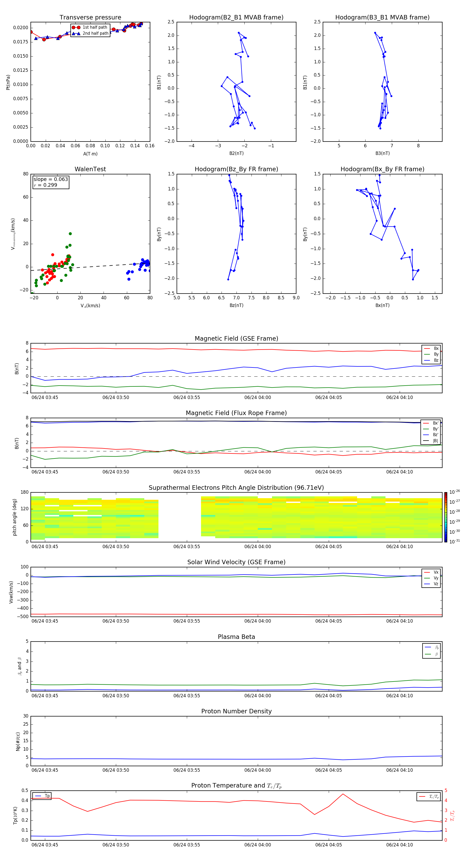Click the 'r = 0.299' annotation text
Image resolution: width=473 pixels, height=868 pixels.
pos(45,185)
